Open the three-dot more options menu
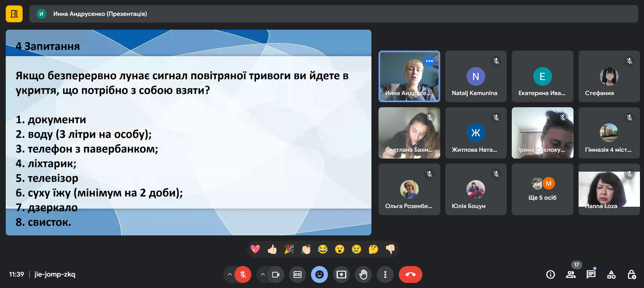The height and width of the screenshot is (288, 644). pyautogui.click(x=385, y=275)
